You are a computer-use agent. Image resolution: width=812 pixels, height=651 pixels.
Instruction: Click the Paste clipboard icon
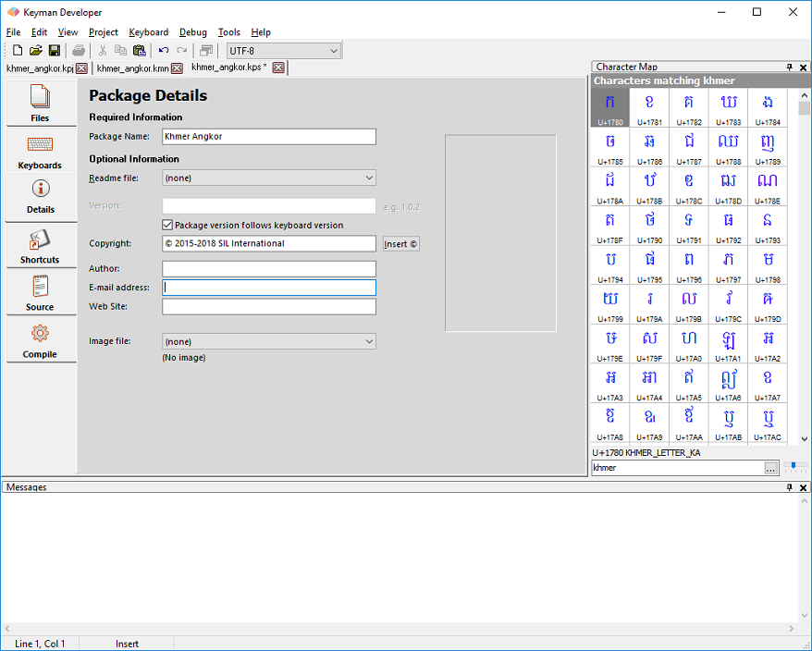point(140,50)
